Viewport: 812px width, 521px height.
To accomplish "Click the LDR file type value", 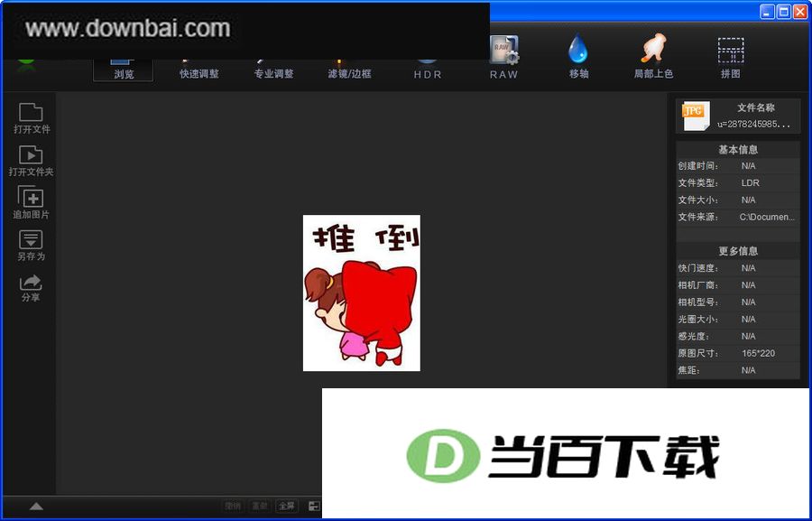I will [x=751, y=183].
